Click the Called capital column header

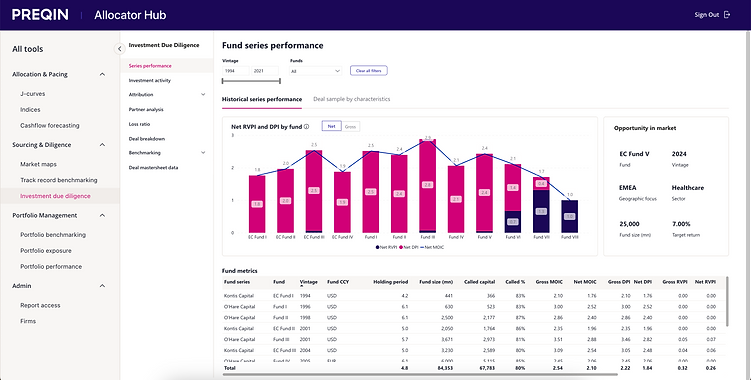[x=479, y=282]
